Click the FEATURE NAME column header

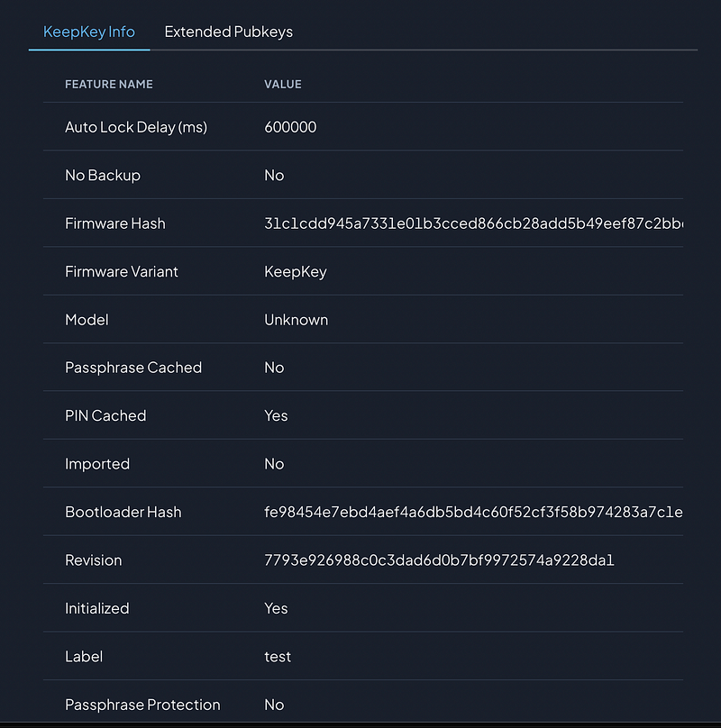tap(108, 84)
